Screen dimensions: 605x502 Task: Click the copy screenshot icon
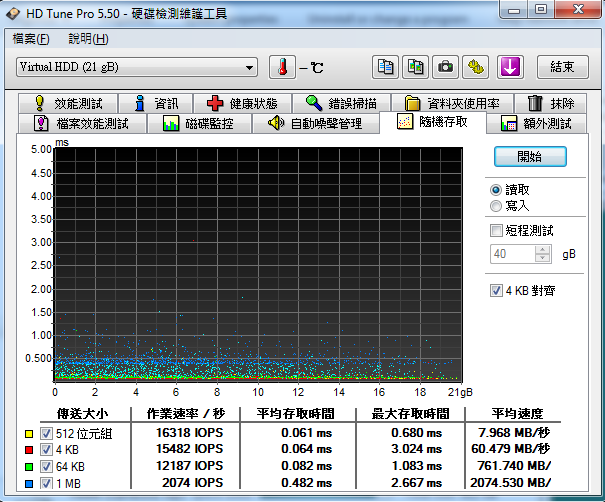415,67
